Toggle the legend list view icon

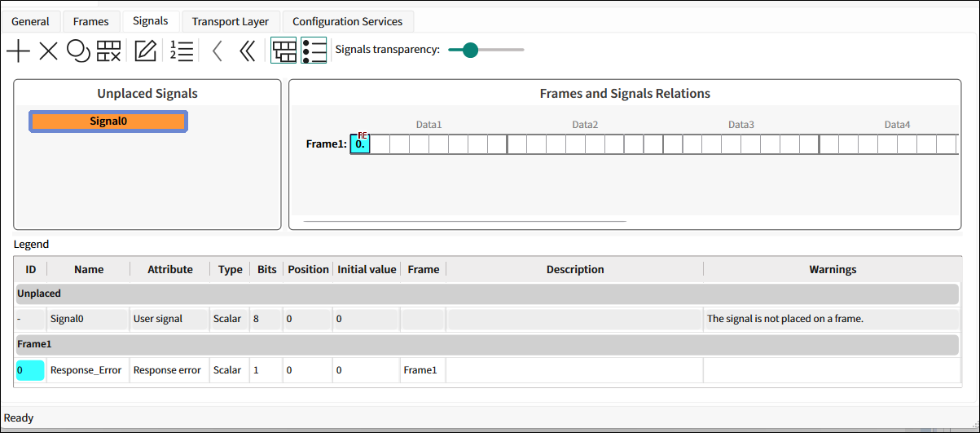[314, 51]
